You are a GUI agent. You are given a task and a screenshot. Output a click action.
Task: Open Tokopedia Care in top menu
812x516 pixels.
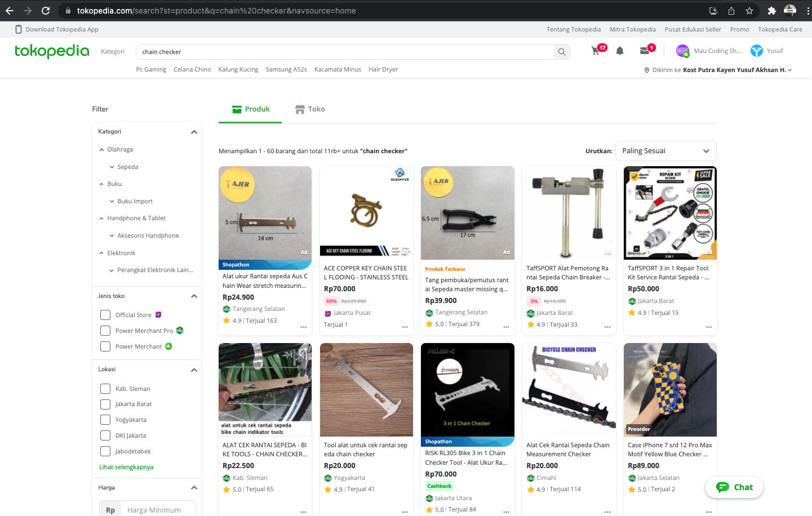pyautogui.click(x=780, y=29)
